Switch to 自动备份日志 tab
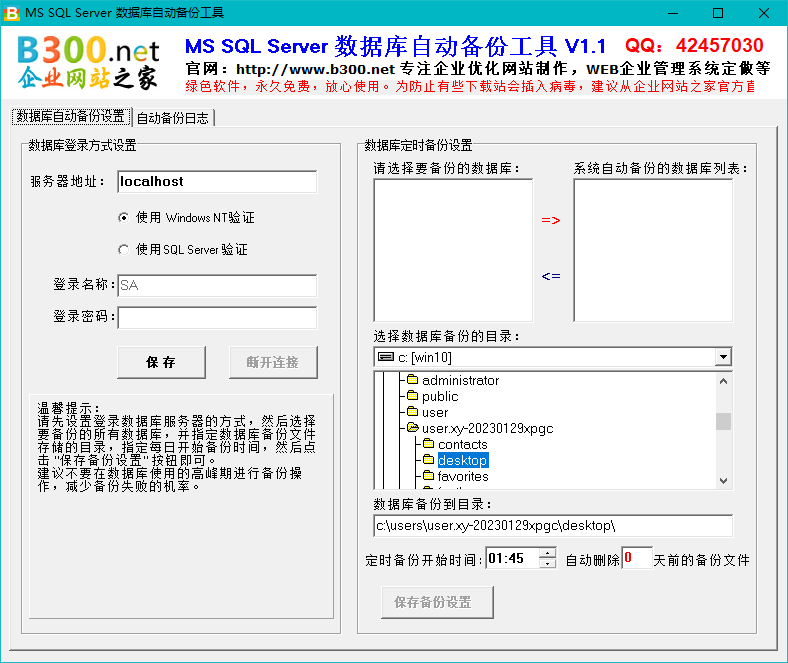Screen dimensions: 788x663 (173, 118)
